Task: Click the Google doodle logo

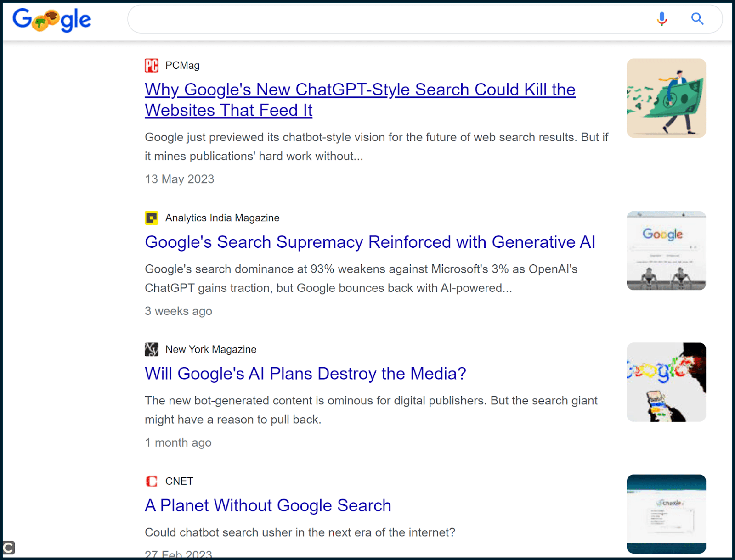Action: pyautogui.click(x=52, y=20)
